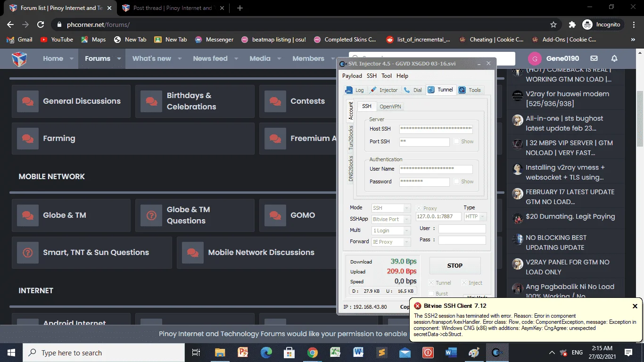Toggle the Burst checkbox

tap(431, 294)
